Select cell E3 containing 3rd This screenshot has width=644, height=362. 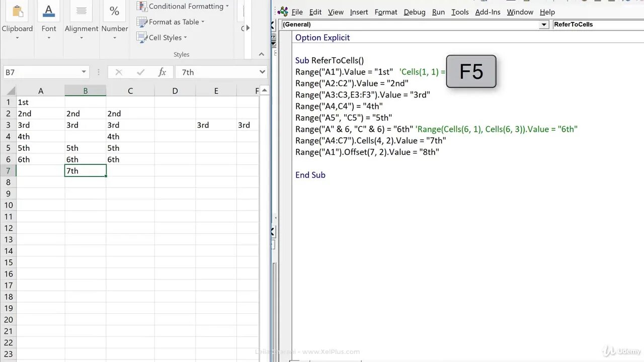pyautogui.click(x=216, y=125)
